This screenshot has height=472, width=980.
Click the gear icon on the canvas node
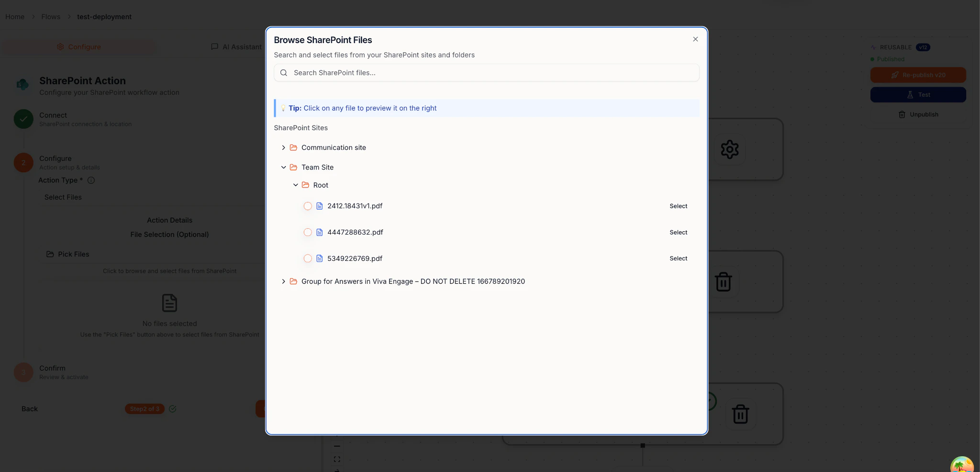point(729,149)
